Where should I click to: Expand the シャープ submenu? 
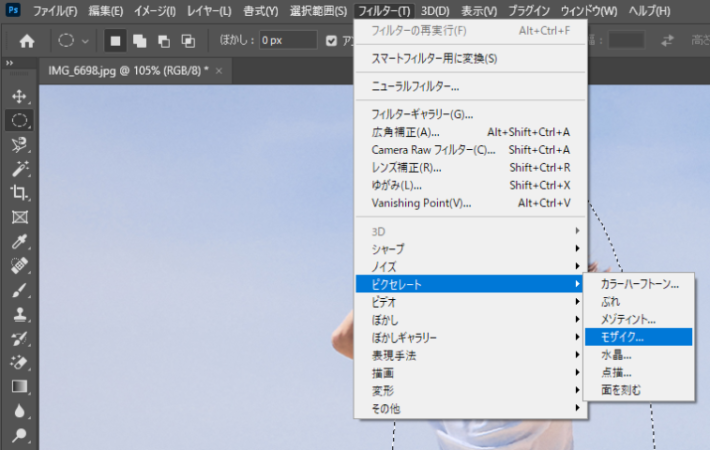click(x=470, y=249)
